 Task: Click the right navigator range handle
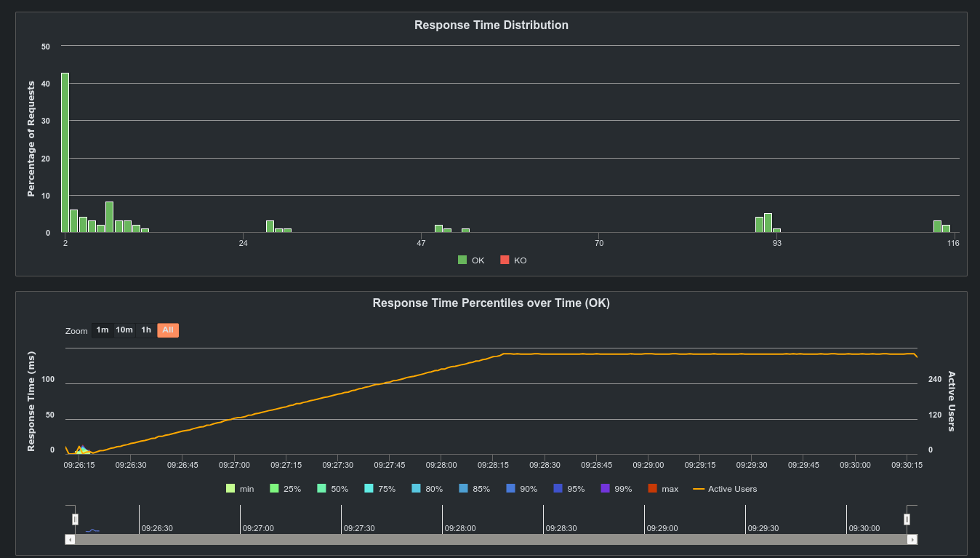(x=907, y=519)
